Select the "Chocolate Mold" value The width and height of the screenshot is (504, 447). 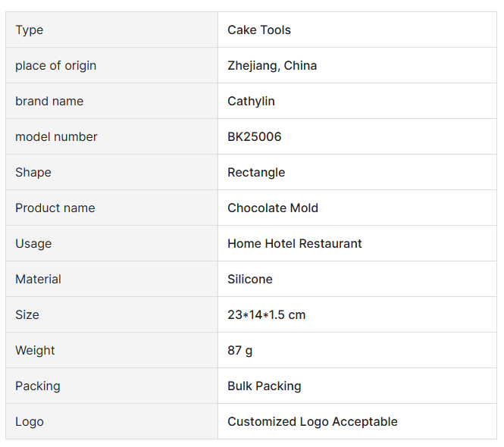tap(273, 208)
